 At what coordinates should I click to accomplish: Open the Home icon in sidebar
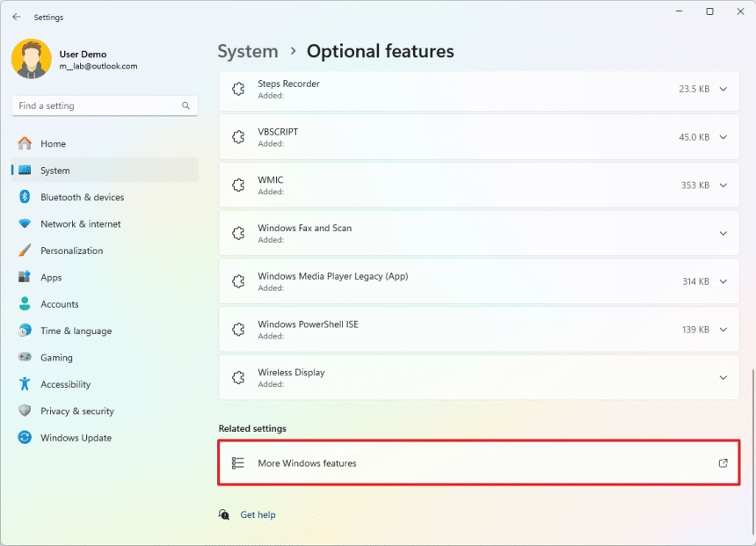tap(25, 143)
